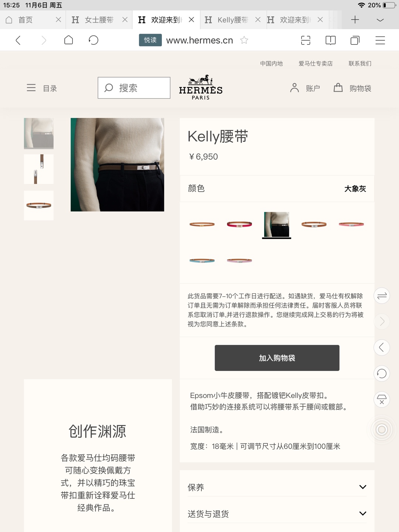Show tab overview windows icon
399x532 pixels.
pos(355,40)
